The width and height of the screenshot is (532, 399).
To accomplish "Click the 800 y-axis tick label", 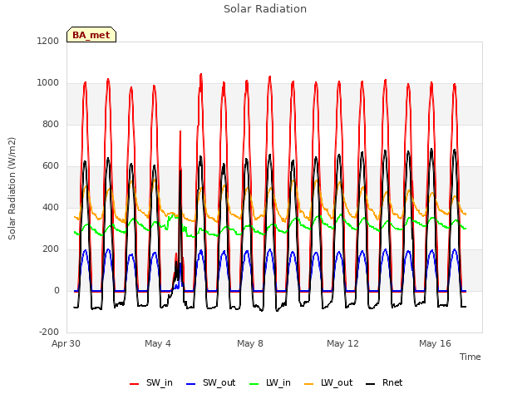I will [51, 124].
